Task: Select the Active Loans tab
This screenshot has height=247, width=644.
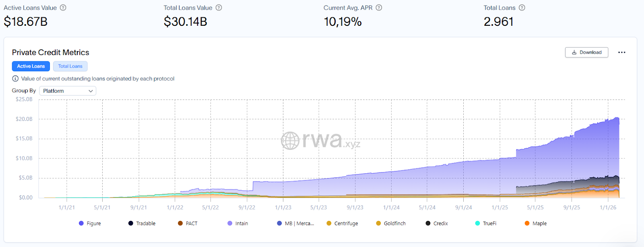Action: pyautogui.click(x=31, y=66)
